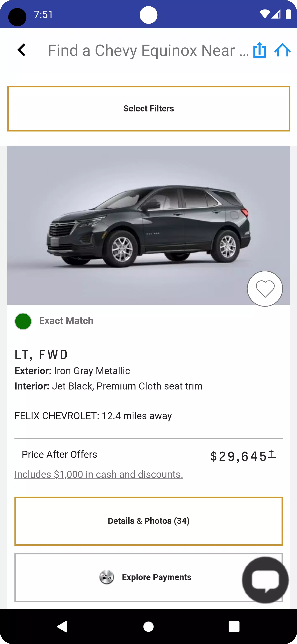Open cash and discounts details link

click(x=99, y=475)
